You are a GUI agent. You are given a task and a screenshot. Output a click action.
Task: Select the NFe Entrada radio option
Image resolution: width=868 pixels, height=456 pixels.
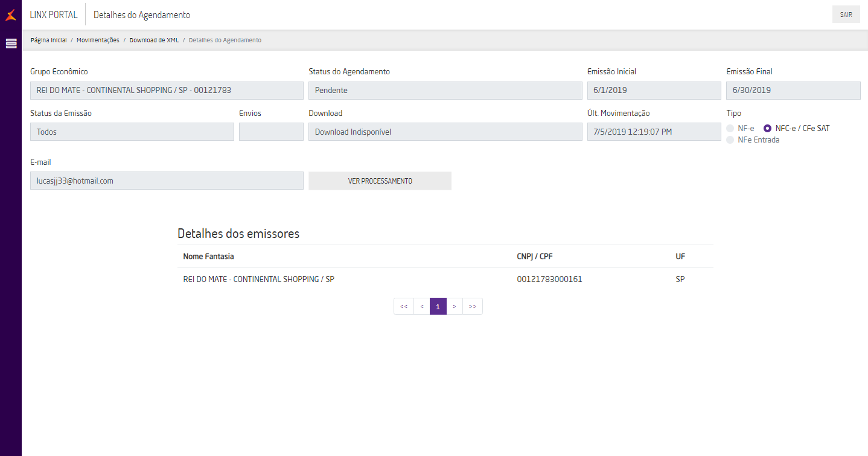point(730,140)
